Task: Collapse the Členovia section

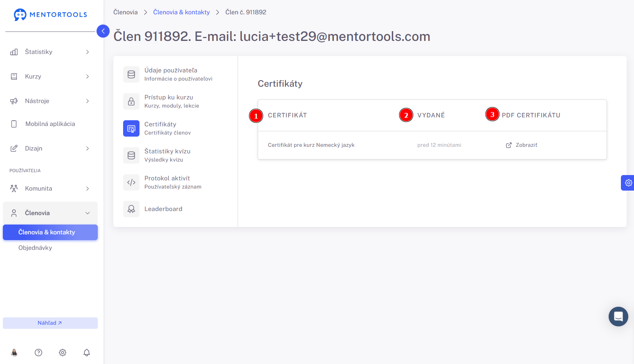Action: point(50,213)
